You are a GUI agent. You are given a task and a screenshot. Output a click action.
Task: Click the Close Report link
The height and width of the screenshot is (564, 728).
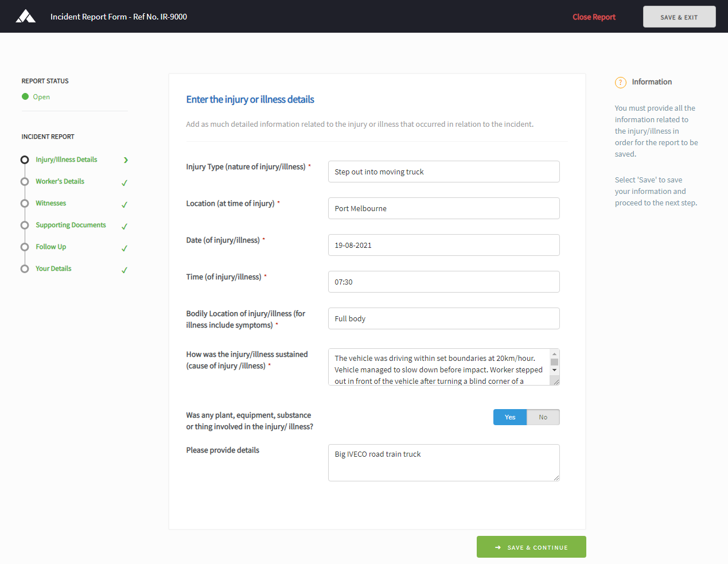click(594, 17)
